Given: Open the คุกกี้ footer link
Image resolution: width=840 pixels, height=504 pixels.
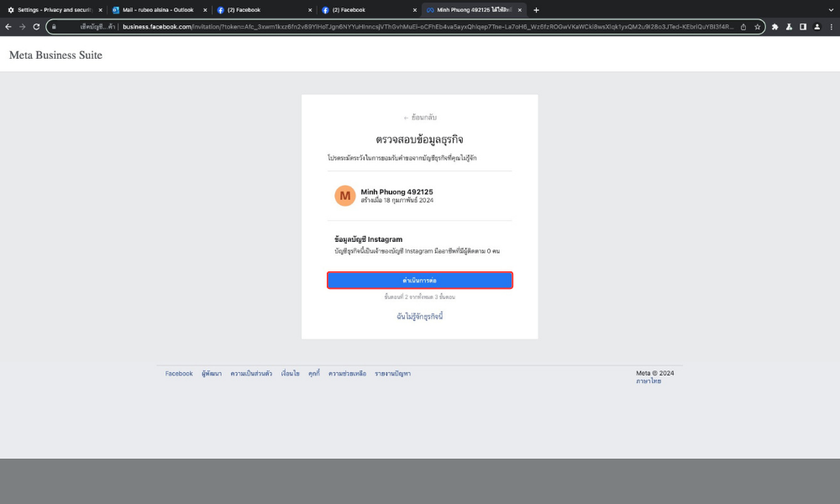Looking at the screenshot, I should 314,374.
